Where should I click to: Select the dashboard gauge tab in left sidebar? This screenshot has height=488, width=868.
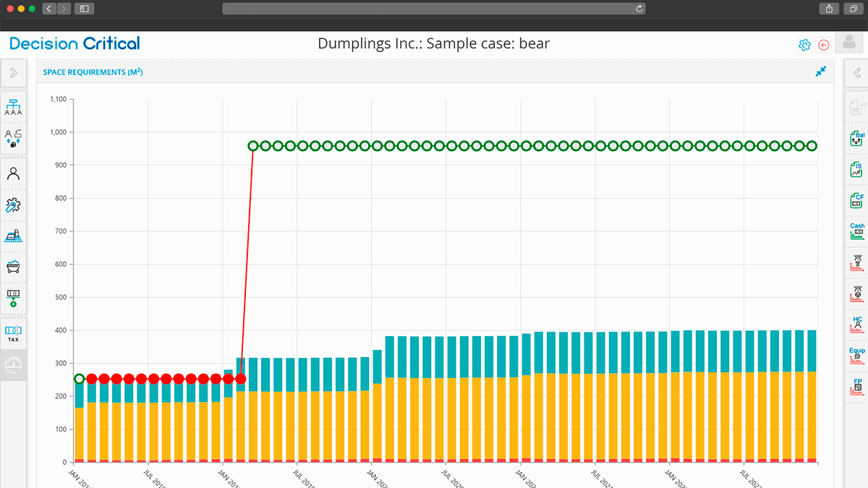(x=13, y=364)
